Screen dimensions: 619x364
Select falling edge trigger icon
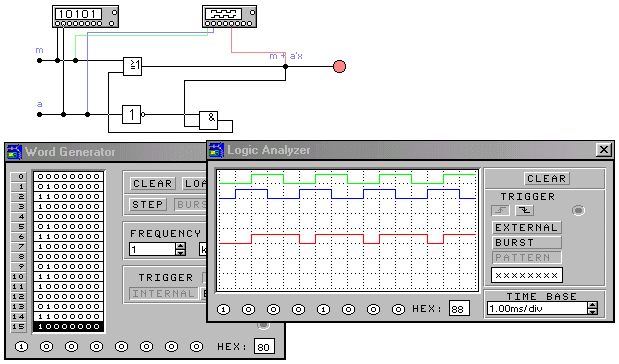tap(525, 210)
